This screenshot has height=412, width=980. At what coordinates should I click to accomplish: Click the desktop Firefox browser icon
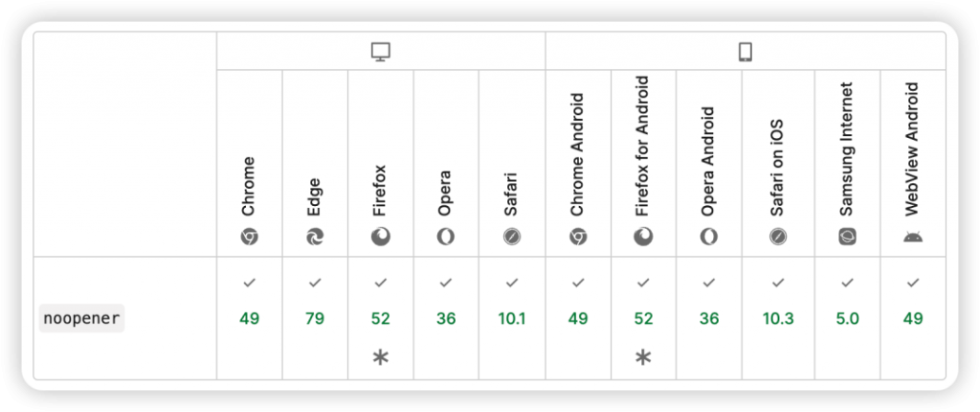381,237
